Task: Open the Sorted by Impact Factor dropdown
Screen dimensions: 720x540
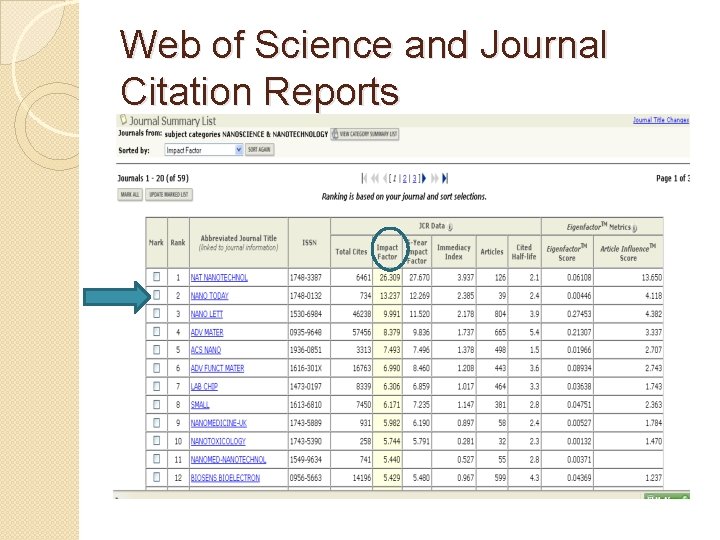Action: tap(203, 150)
